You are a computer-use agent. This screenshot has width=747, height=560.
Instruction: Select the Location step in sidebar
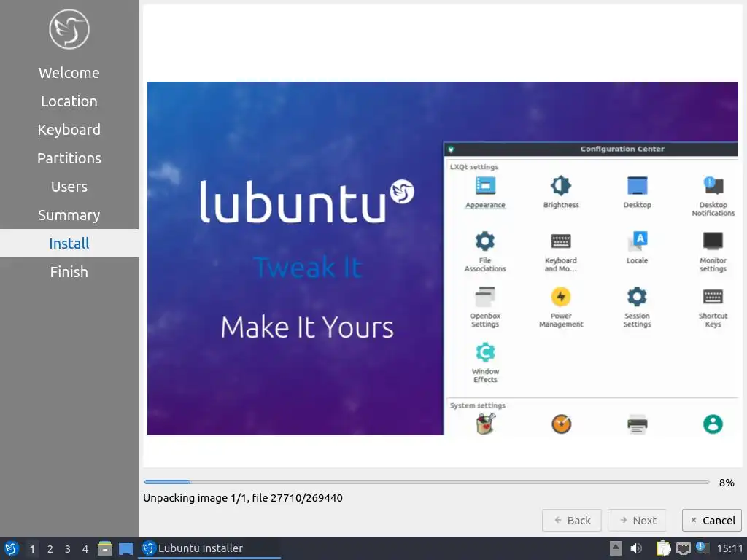69,101
